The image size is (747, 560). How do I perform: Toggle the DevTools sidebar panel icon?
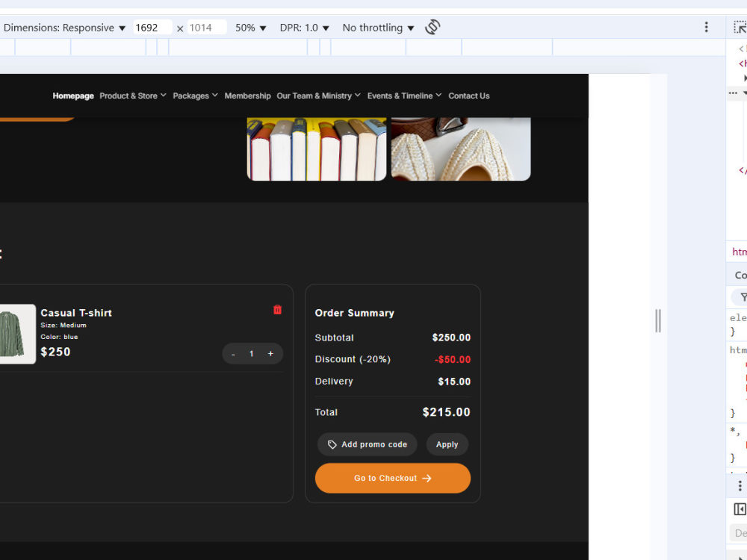pos(740,509)
